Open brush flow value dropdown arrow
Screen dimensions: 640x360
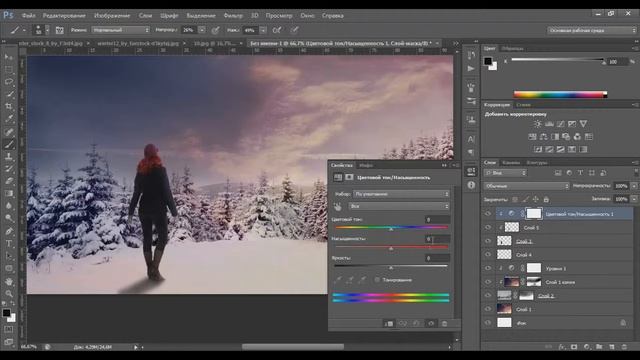[x=263, y=30]
